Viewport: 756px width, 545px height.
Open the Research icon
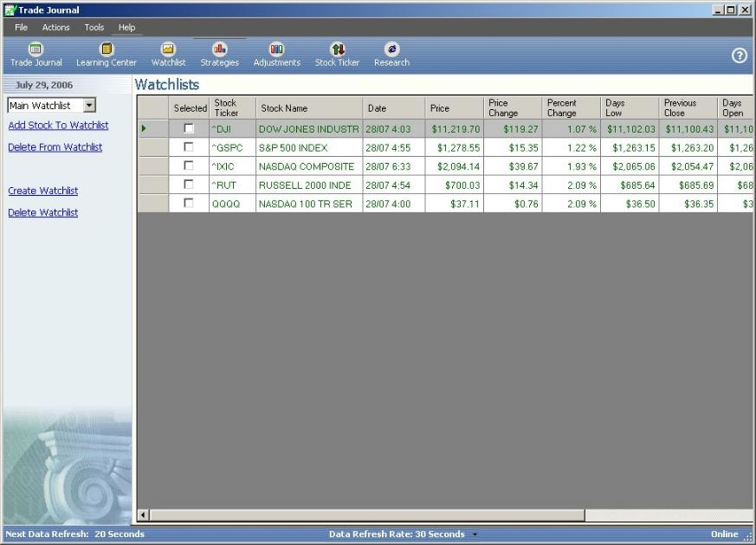[391, 49]
